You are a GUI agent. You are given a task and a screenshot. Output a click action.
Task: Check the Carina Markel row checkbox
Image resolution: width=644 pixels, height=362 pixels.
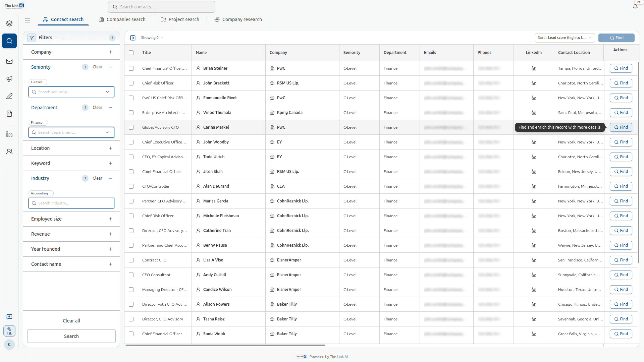coord(131,127)
